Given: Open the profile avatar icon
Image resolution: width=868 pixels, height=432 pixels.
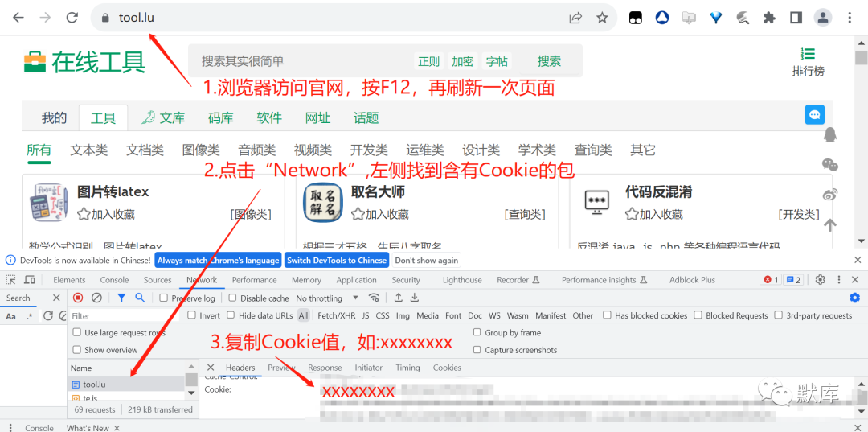Looking at the screenshot, I should coord(823,18).
